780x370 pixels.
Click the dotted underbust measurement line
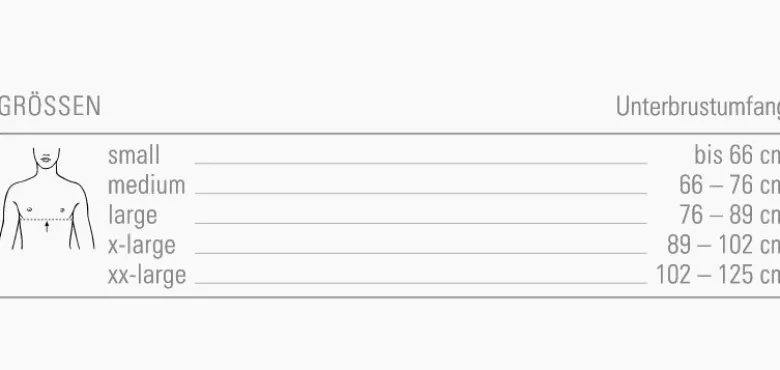point(47,218)
